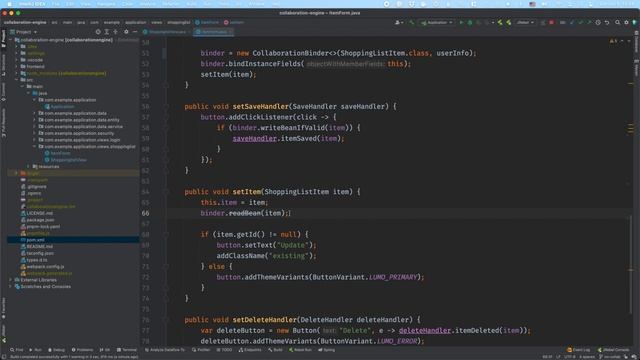Open the Application run configuration dropdown

click(437, 22)
